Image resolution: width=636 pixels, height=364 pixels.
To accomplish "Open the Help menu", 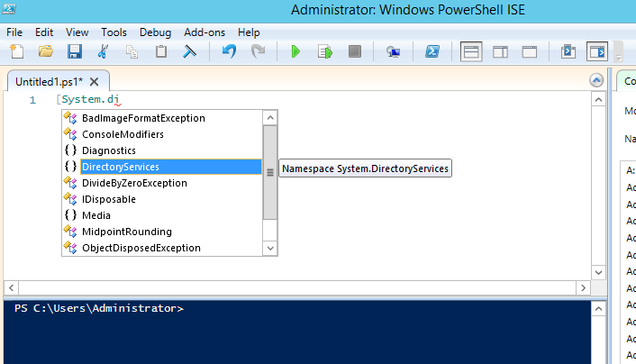I will coord(249,32).
